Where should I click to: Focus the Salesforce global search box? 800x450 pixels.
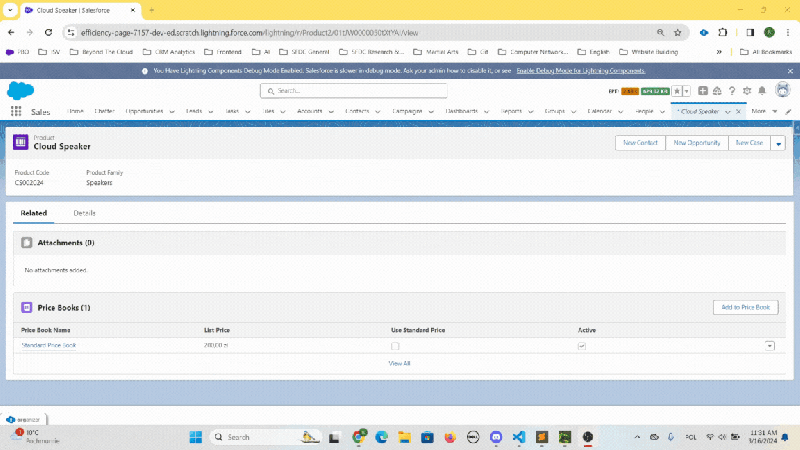coord(354,91)
